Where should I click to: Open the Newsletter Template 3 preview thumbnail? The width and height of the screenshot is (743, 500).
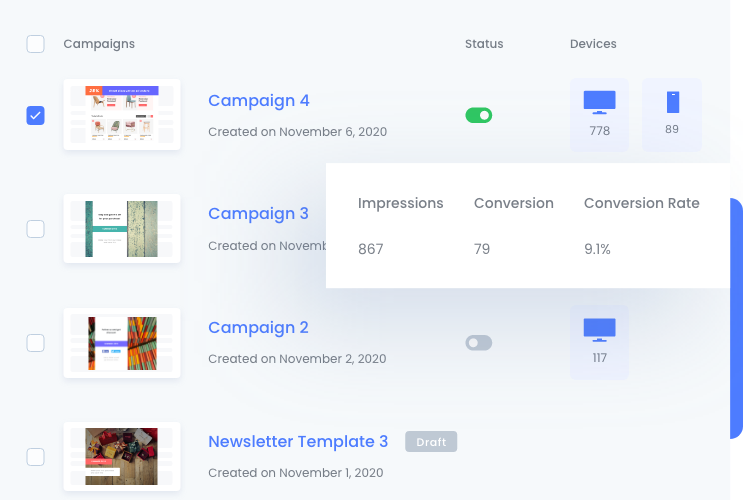pos(122,456)
